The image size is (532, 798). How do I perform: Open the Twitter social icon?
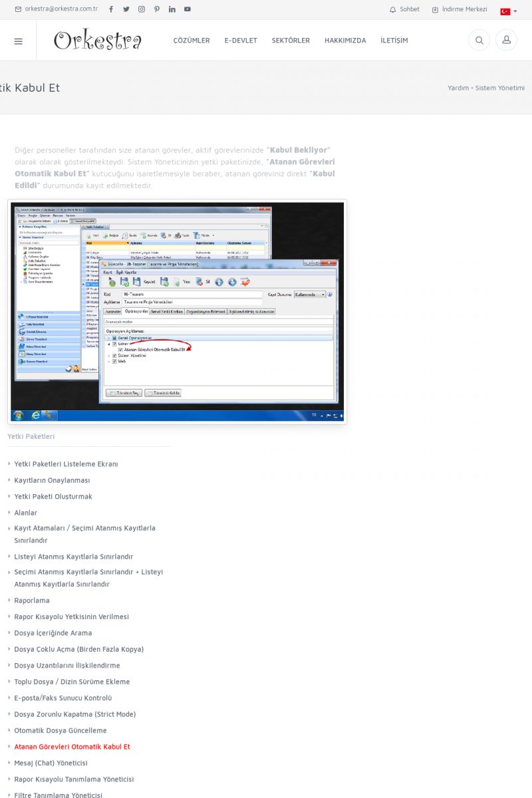[x=126, y=9]
